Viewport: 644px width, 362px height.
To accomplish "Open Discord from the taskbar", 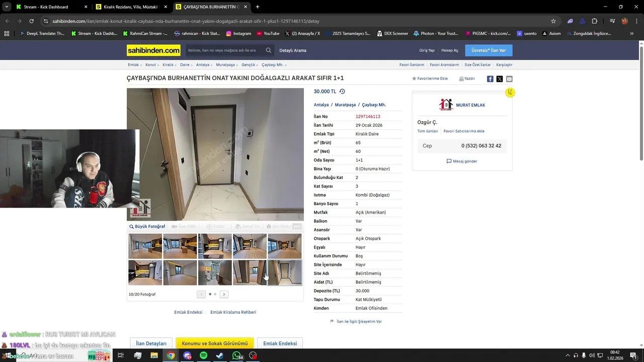I will pos(187,355).
